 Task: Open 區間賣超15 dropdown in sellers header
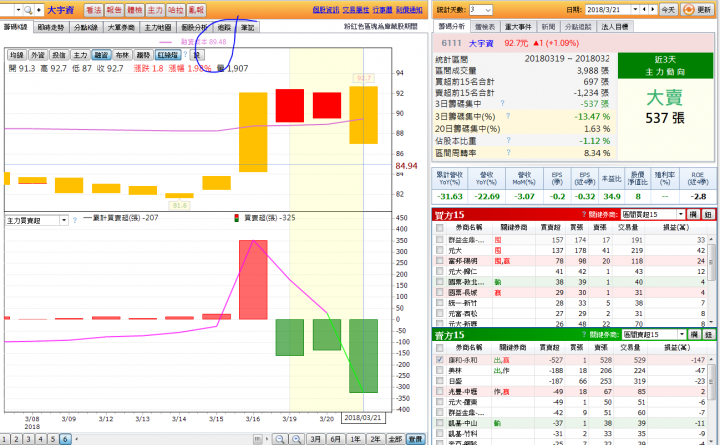pos(682,335)
